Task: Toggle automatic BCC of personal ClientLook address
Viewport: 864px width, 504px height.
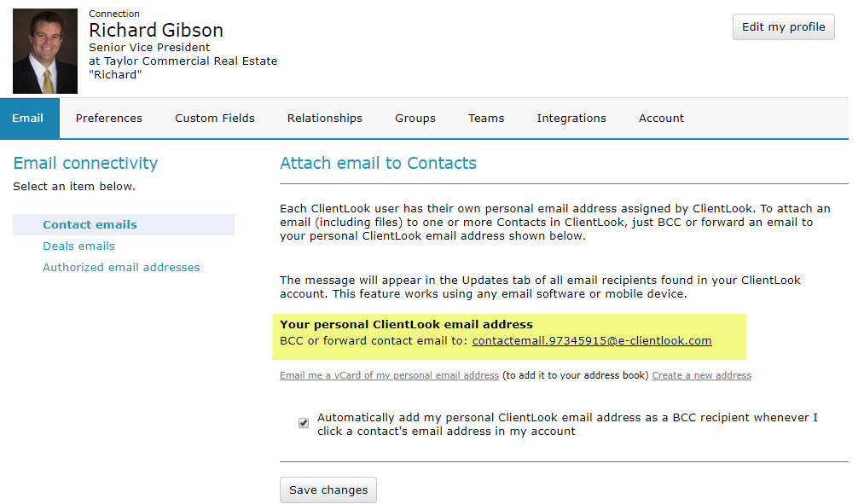Action: [303, 422]
